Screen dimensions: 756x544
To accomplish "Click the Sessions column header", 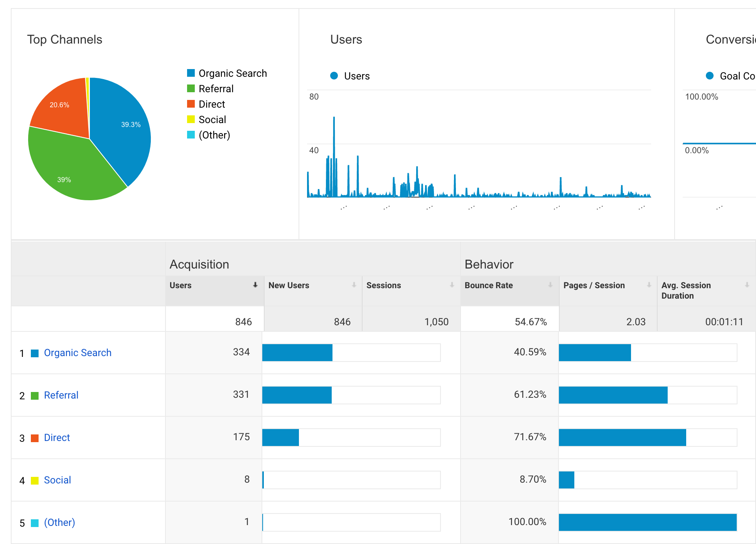I will [411, 291].
